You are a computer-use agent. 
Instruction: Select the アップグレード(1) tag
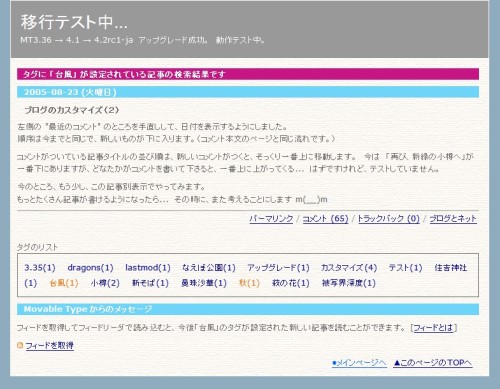point(278,268)
